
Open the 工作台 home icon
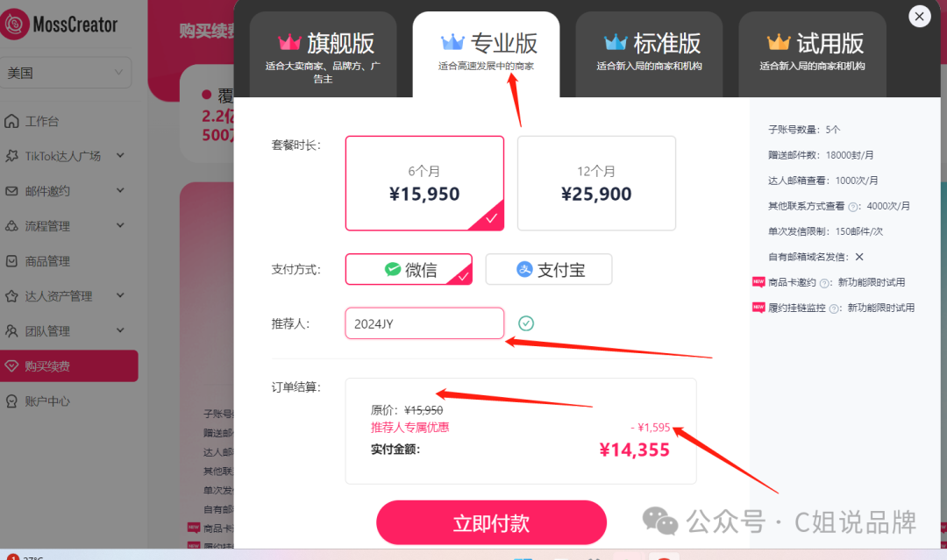[x=11, y=121]
